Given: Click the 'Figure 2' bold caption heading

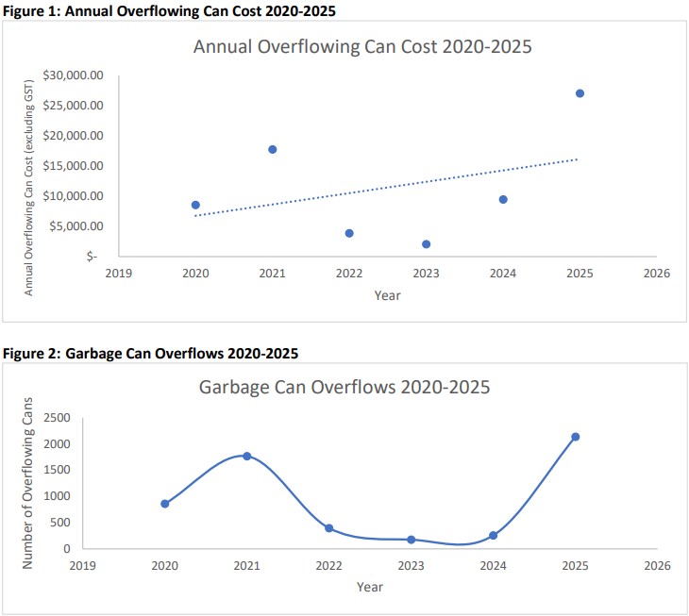Looking at the screenshot, I should pos(150,354).
